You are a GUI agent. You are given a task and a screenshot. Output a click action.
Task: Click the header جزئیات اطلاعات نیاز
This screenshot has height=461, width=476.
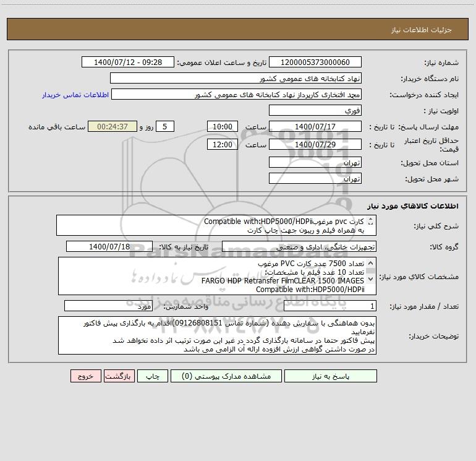tap(422, 30)
